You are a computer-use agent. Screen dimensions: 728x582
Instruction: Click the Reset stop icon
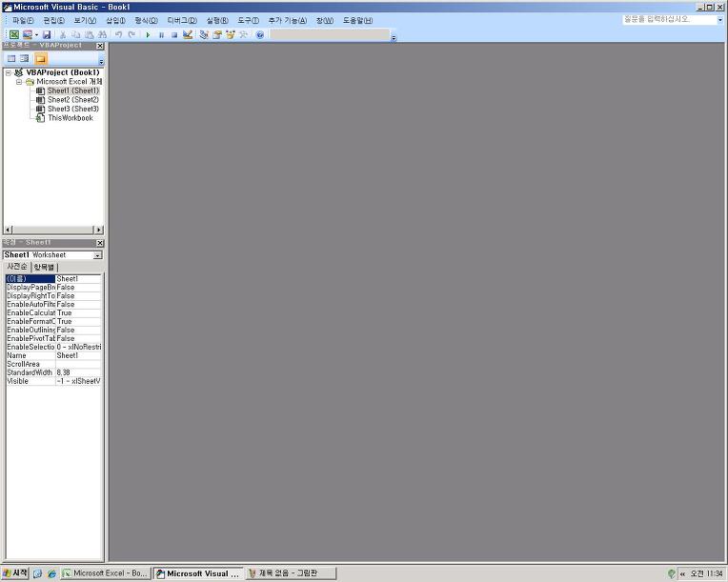tap(174, 35)
